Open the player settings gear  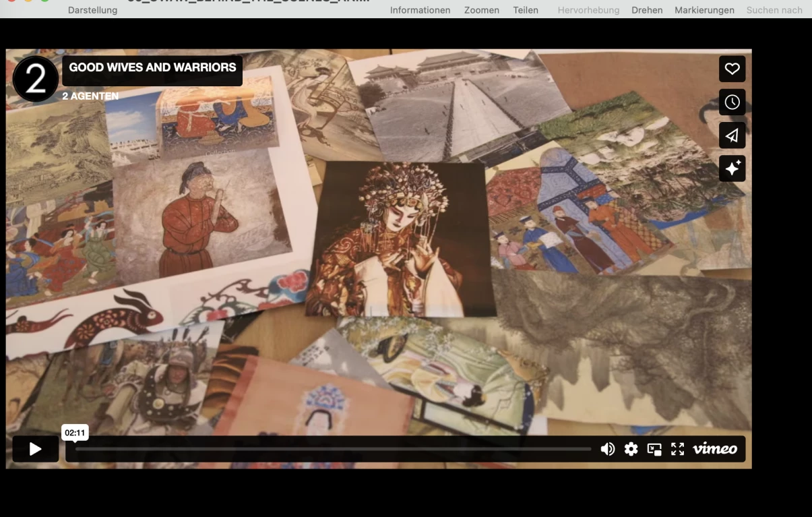tap(631, 449)
